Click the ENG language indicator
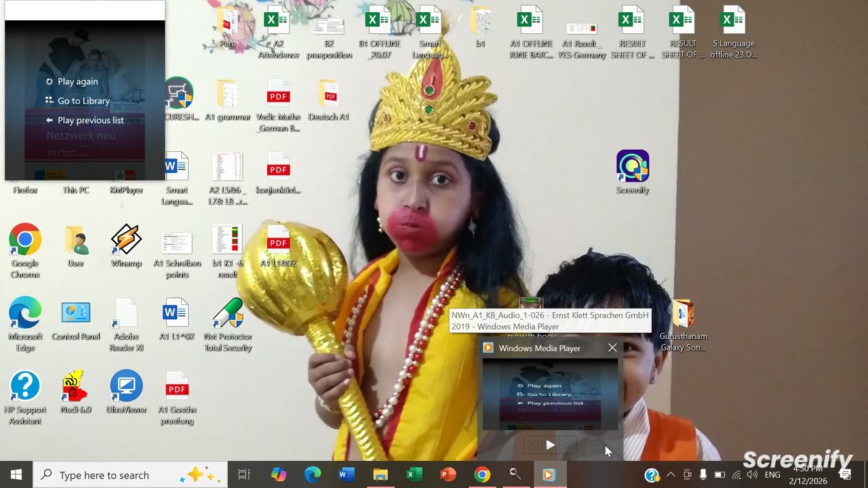Viewport: 868px width, 488px height. coord(772,474)
